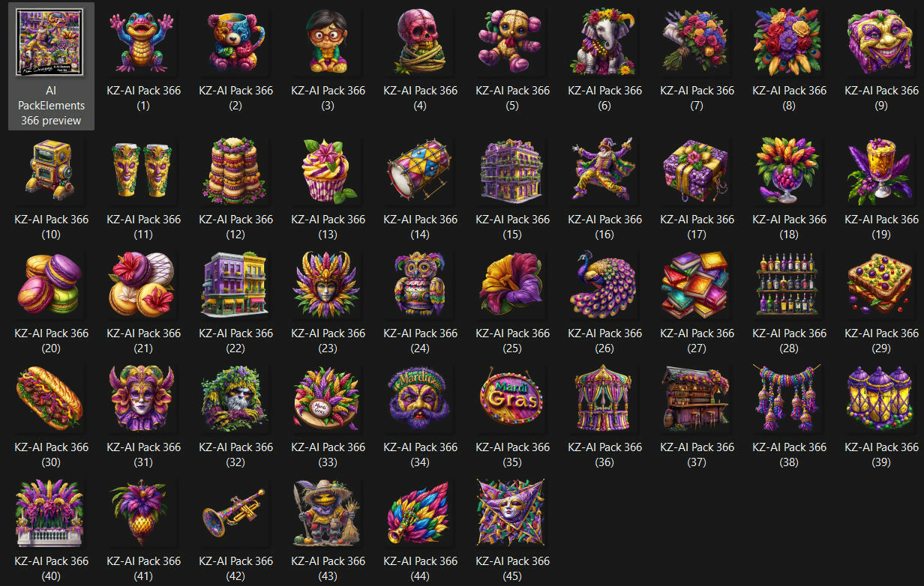Image resolution: width=924 pixels, height=586 pixels.
Task: Select the sandwich thumbnail (30)
Action: [51, 399]
